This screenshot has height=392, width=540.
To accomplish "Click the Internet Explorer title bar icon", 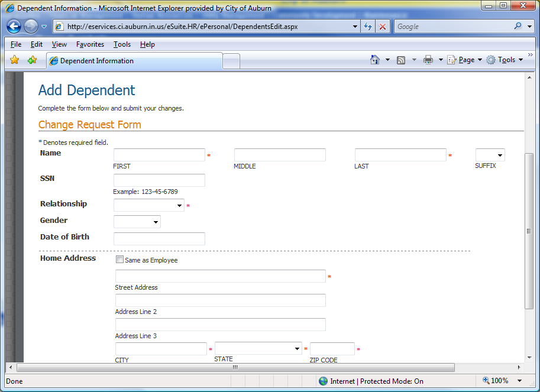I will tap(10, 8).
